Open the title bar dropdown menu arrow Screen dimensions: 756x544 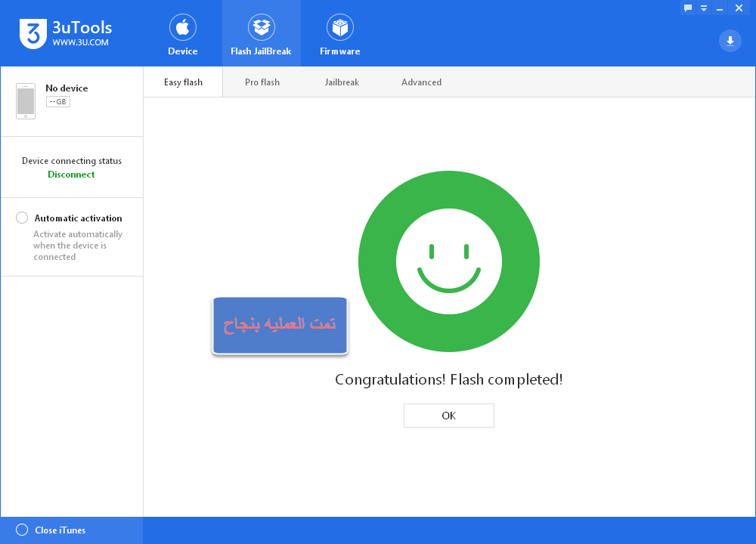(704, 8)
